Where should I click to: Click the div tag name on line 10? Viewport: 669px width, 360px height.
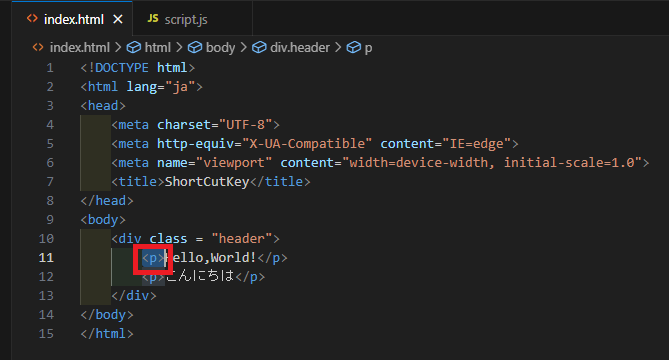130,238
